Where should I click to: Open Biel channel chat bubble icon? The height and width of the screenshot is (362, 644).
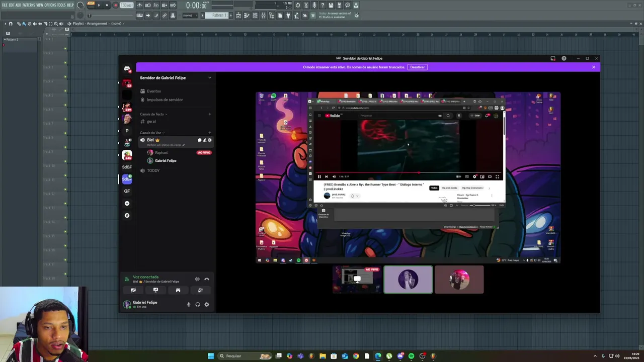(199, 140)
